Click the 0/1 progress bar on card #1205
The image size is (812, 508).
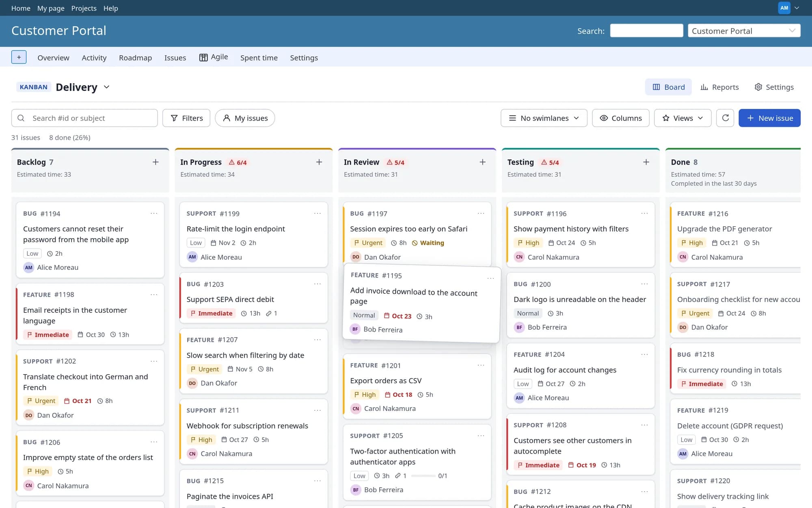(423, 476)
